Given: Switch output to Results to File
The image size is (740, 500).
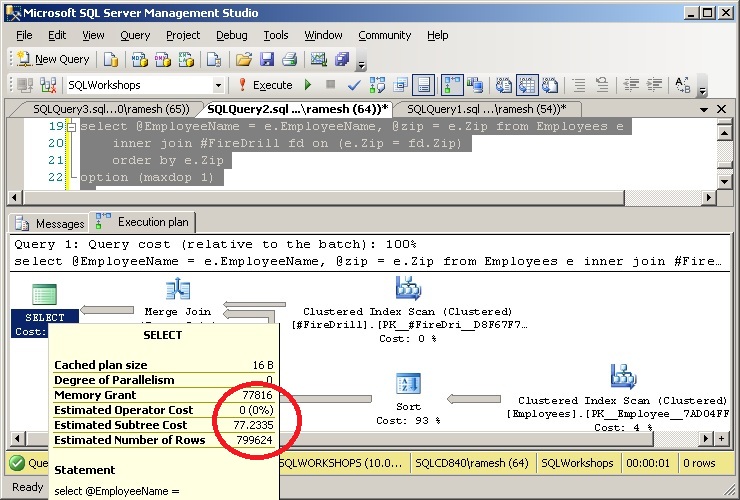Looking at the screenshot, I should coord(550,85).
